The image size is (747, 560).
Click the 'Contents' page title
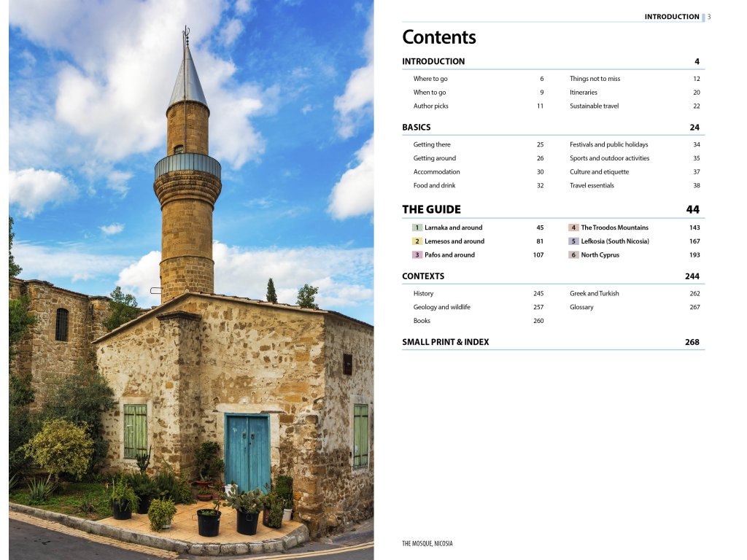pos(438,37)
